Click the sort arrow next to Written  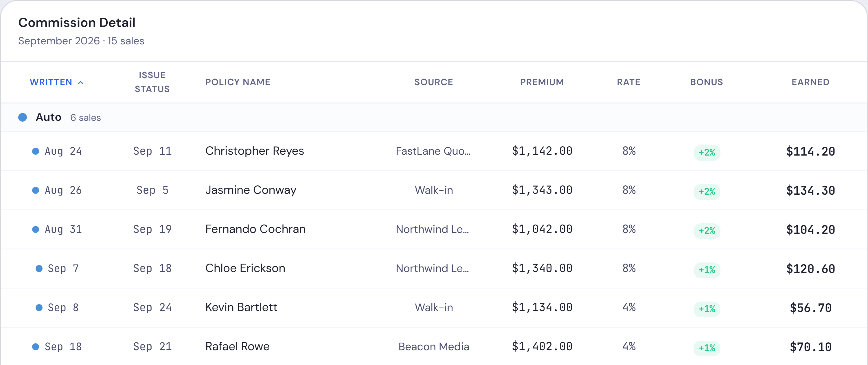click(81, 82)
